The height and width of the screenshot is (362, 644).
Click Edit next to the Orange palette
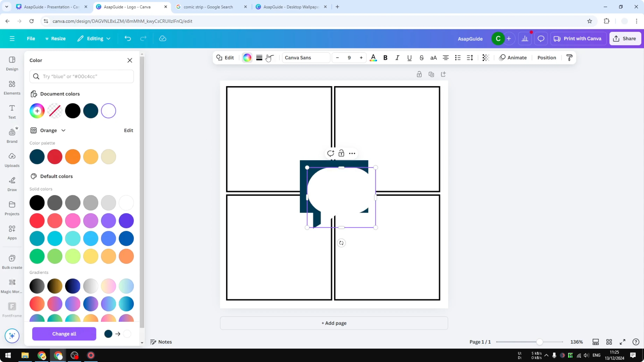pyautogui.click(x=128, y=130)
